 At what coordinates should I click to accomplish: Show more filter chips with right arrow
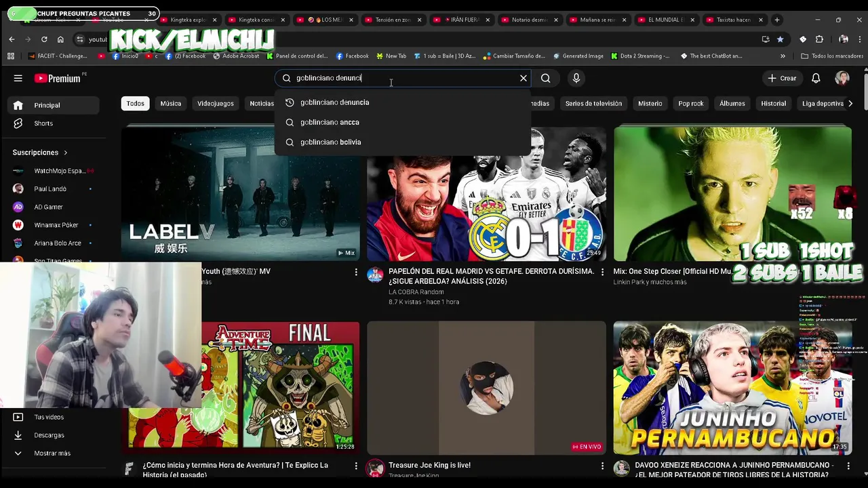point(850,104)
